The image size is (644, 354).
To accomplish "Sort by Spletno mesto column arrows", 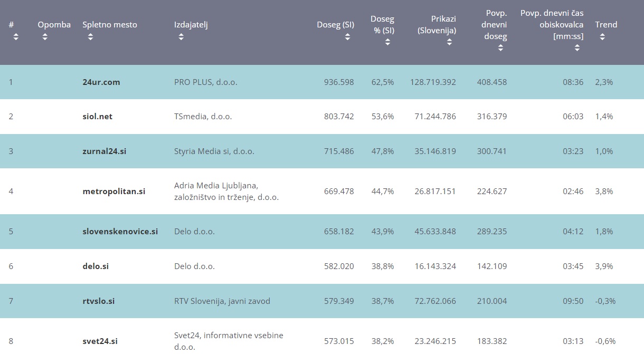I will coord(90,37).
